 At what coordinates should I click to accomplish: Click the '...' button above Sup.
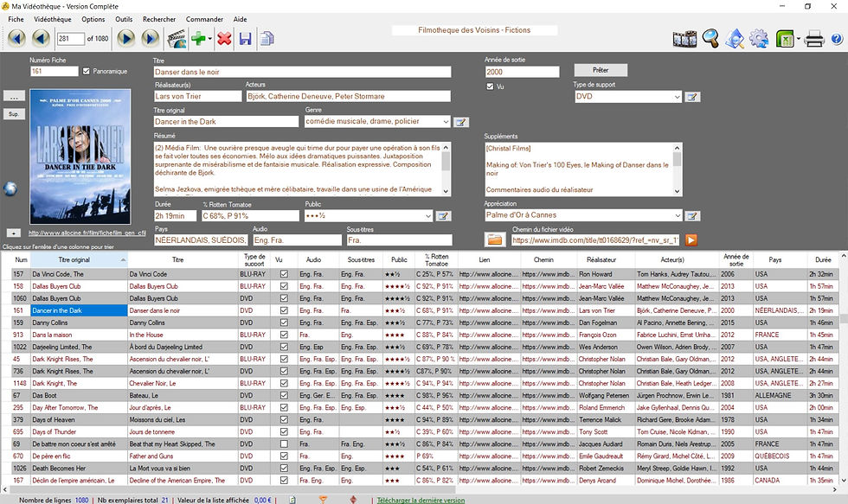pyautogui.click(x=14, y=96)
